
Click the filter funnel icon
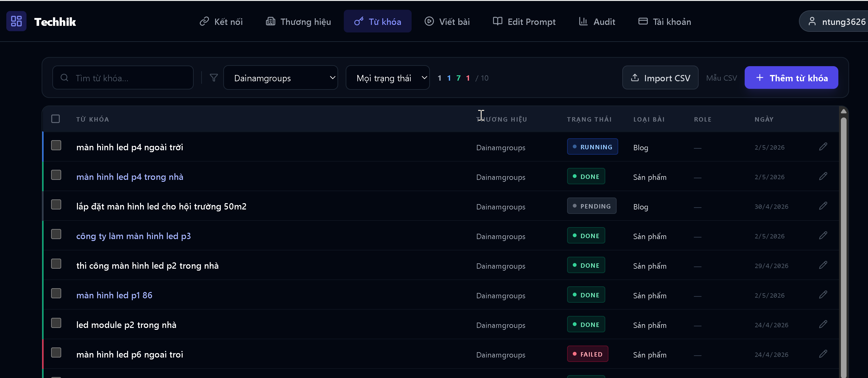[214, 78]
